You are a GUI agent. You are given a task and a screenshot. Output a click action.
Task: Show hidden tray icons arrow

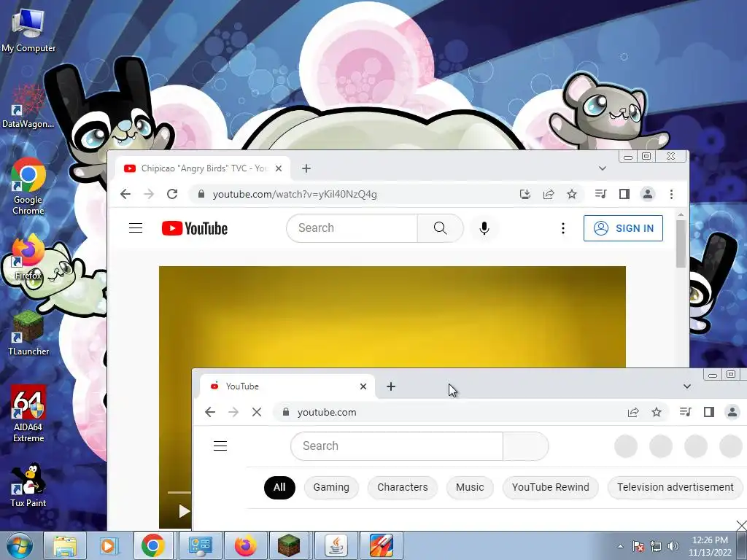pos(620,546)
